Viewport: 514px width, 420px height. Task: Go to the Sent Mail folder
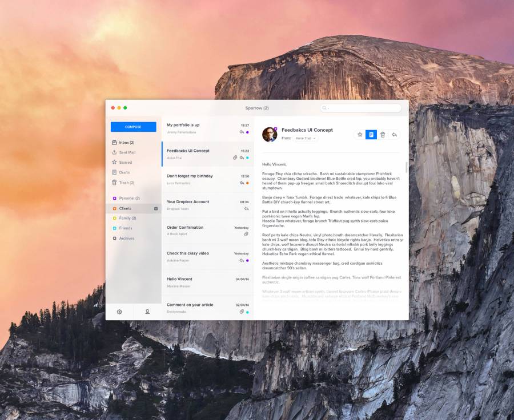point(127,152)
